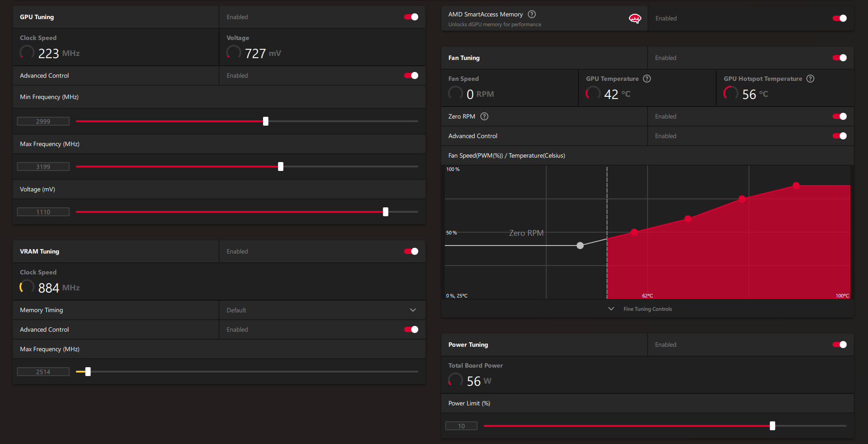Click the Power Tuning header label
868x444 pixels.
pos(468,345)
